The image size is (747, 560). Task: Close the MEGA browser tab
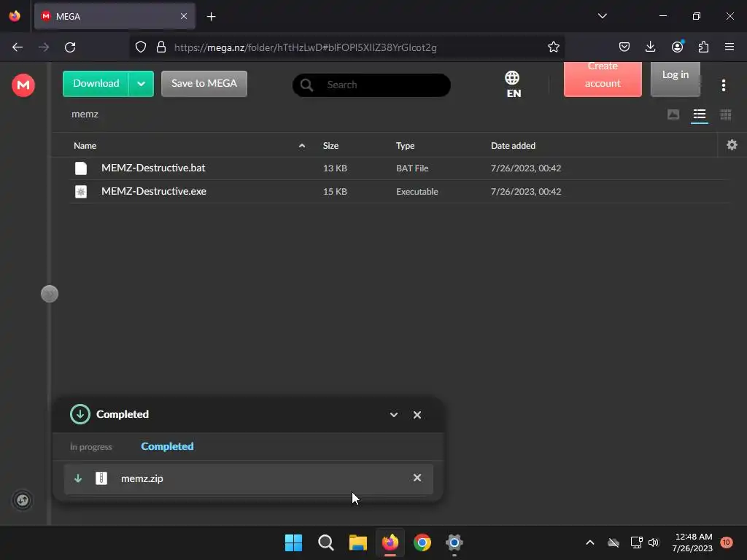click(x=183, y=16)
